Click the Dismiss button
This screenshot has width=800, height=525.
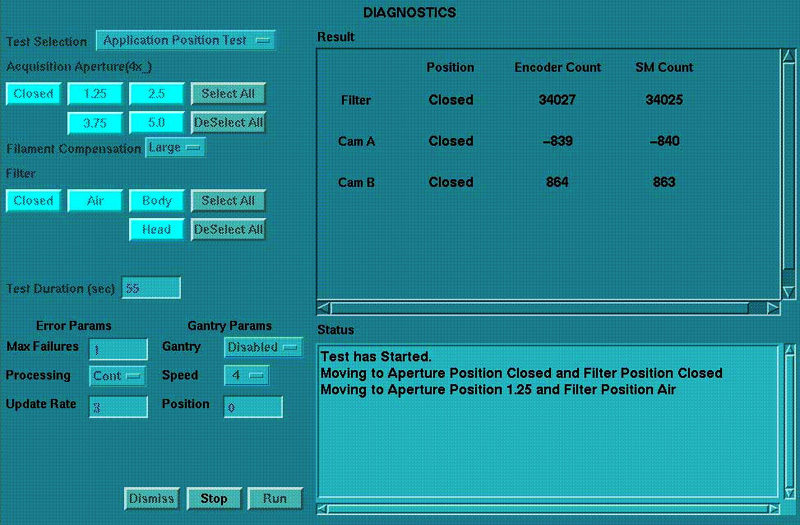coord(152,498)
